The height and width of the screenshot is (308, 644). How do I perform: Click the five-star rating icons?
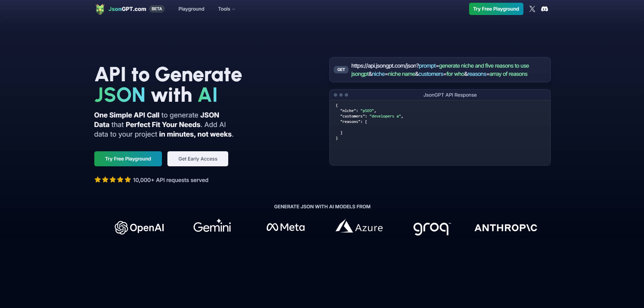point(113,180)
